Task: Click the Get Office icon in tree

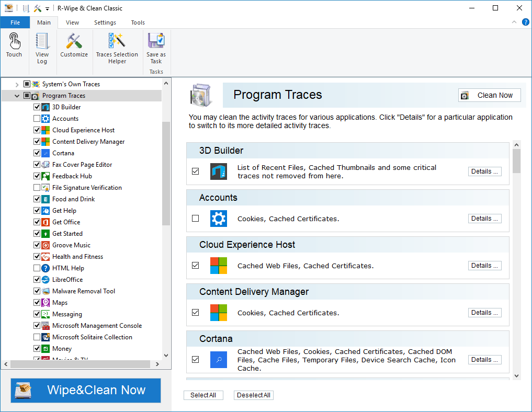Action: tap(46, 222)
